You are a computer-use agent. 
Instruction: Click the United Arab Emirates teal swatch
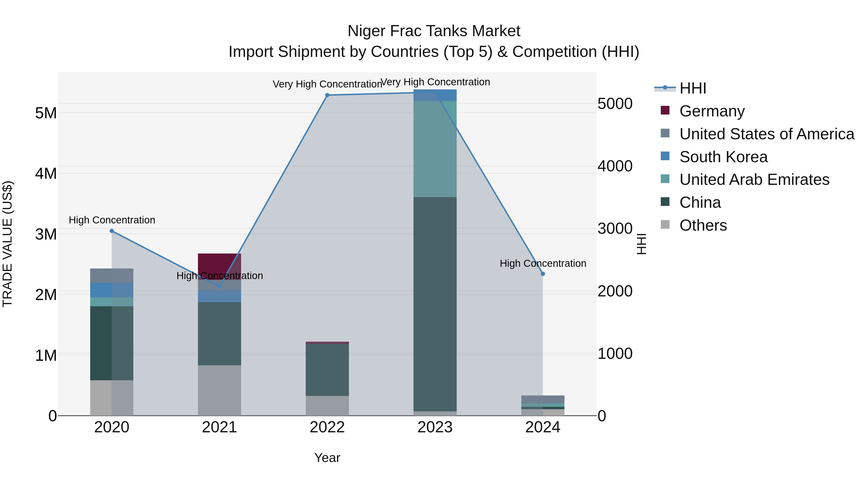(x=665, y=179)
